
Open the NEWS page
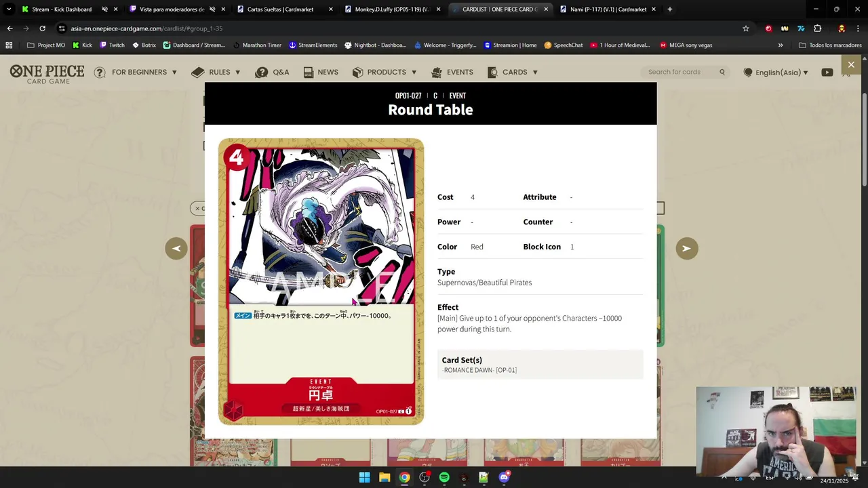pos(321,72)
